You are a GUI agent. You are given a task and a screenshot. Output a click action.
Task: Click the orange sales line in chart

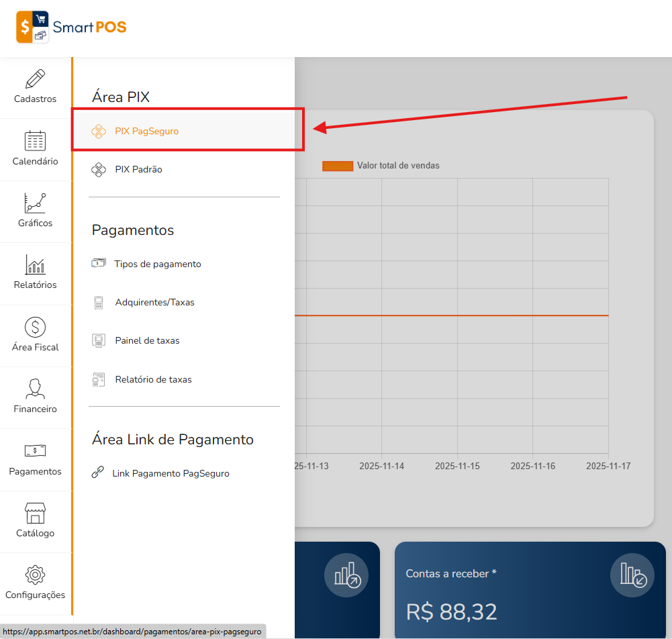pos(451,315)
